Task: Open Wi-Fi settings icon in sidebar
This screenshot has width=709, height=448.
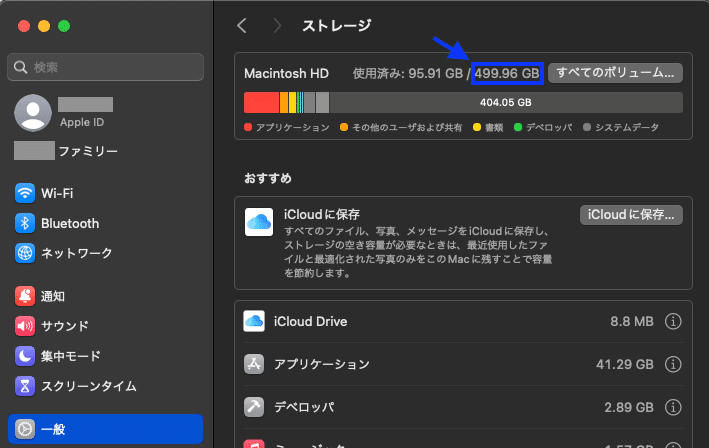Action: 25,193
